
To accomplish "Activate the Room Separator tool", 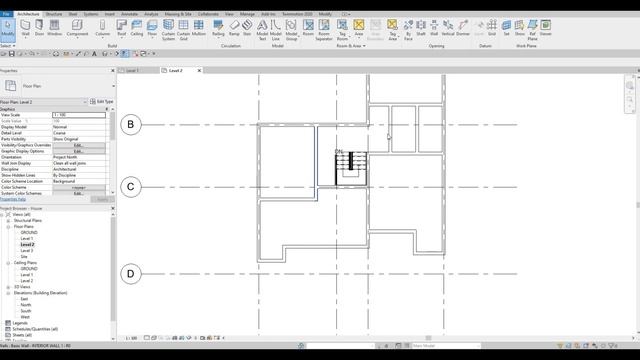I will click(324, 30).
